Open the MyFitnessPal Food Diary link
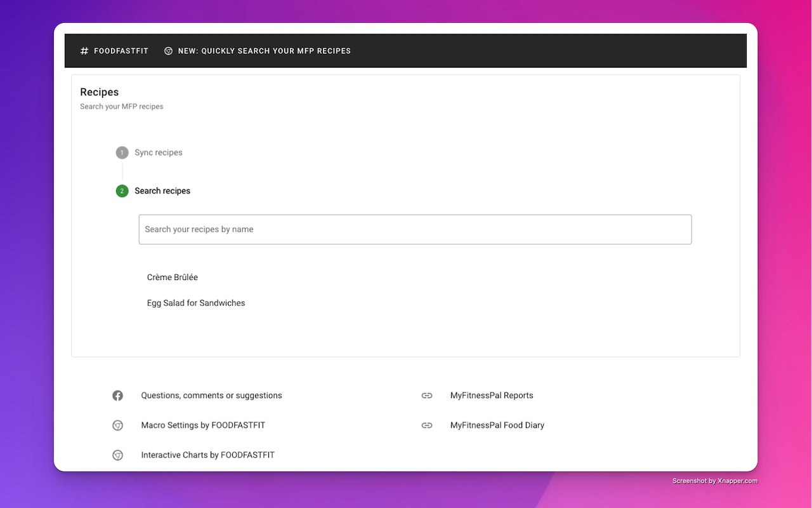The height and width of the screenshot is (508, 812). (497, 425)
